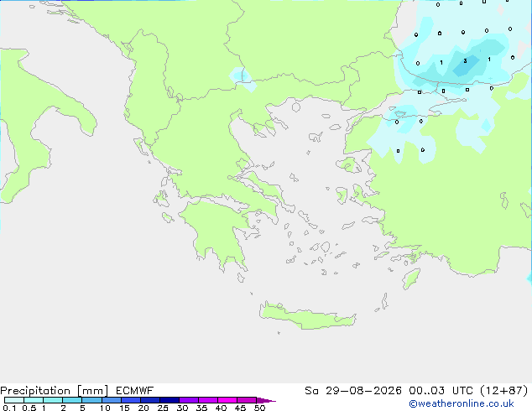Click the '3' precipitation value on map
Screen dimensions: 532x411
pos(465,61)
